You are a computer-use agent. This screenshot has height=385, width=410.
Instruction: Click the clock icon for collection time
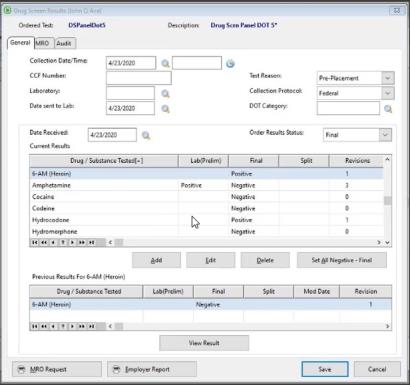[230, 63]
